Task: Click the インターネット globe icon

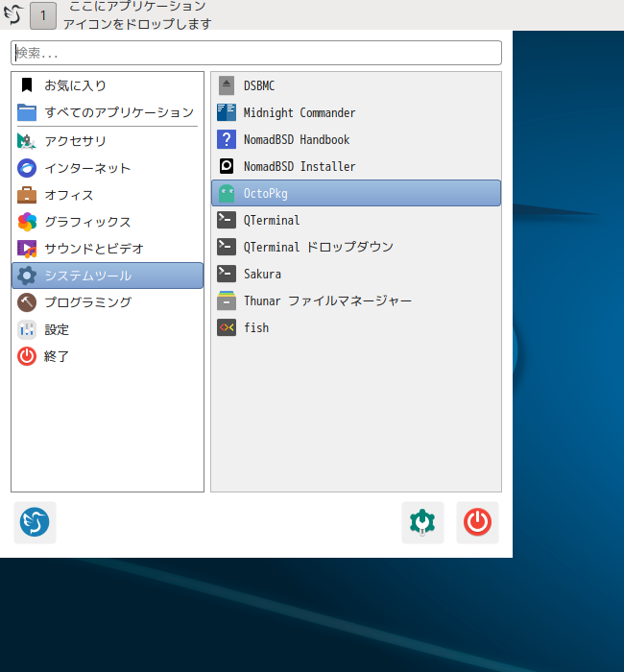Action: click(27, 168)
